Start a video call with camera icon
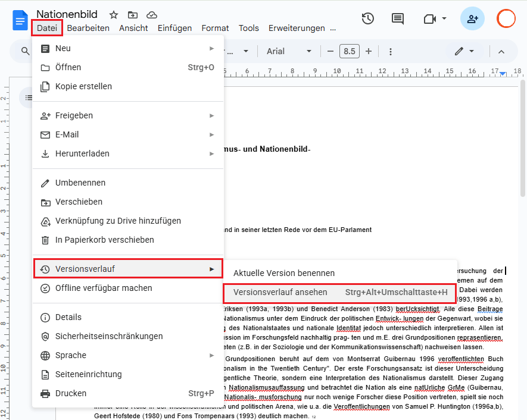 coord(430,19)
